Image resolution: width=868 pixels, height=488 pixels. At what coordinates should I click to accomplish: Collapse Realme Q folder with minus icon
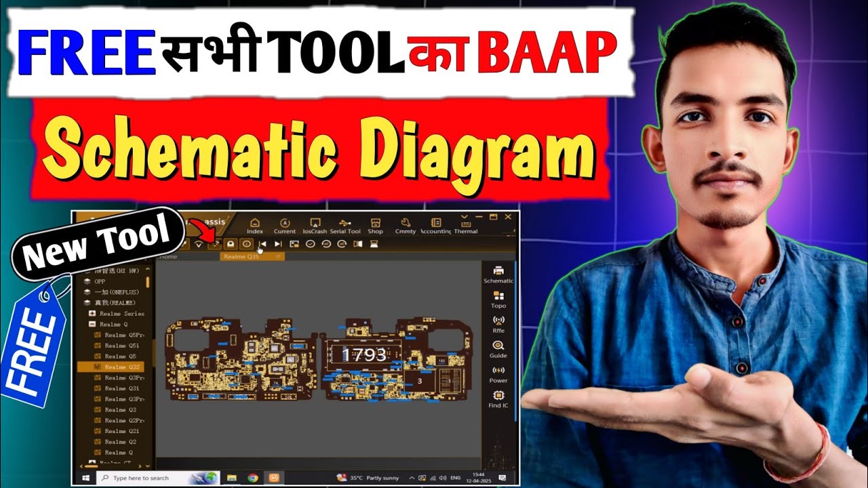(92, 324)
